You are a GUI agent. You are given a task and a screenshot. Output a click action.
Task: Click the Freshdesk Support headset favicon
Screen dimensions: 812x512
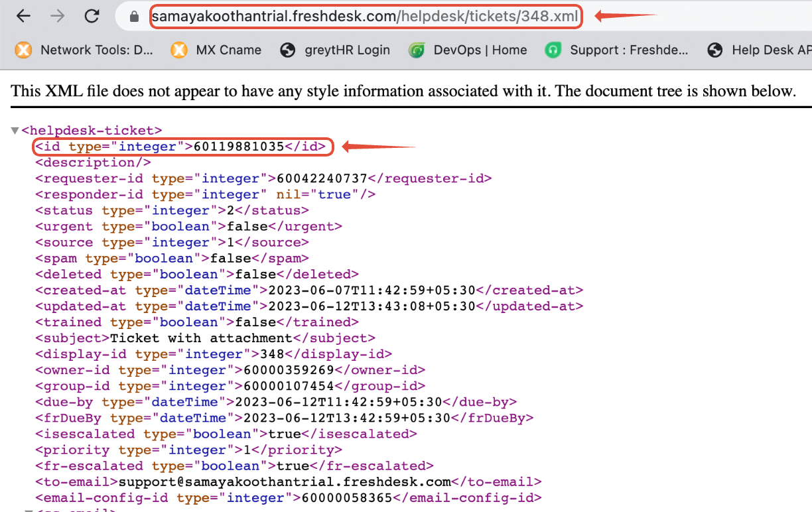click(553, 50)
